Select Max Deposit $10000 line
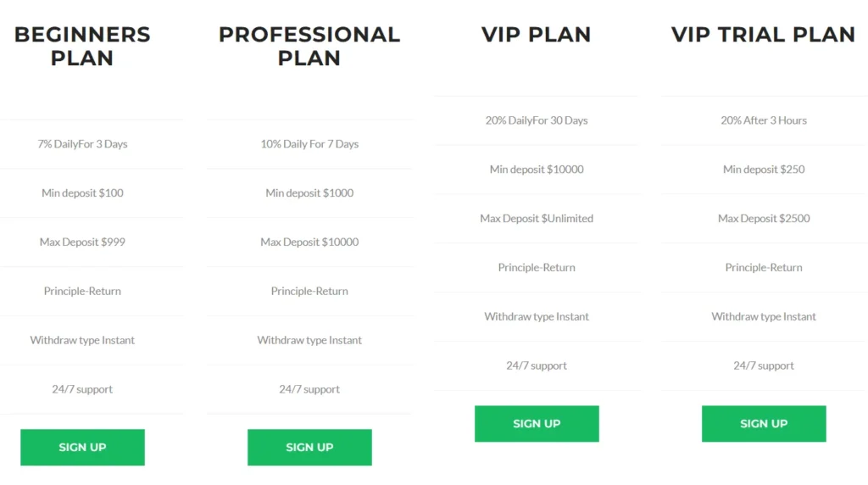This screenshot has width=868, height=485. (309, 242)
